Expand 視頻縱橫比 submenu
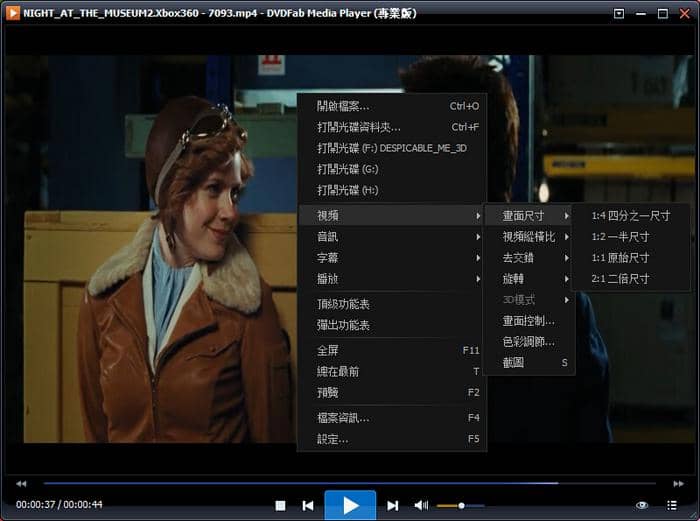Viewport: 700px width, 521px height. pos(529,237)
